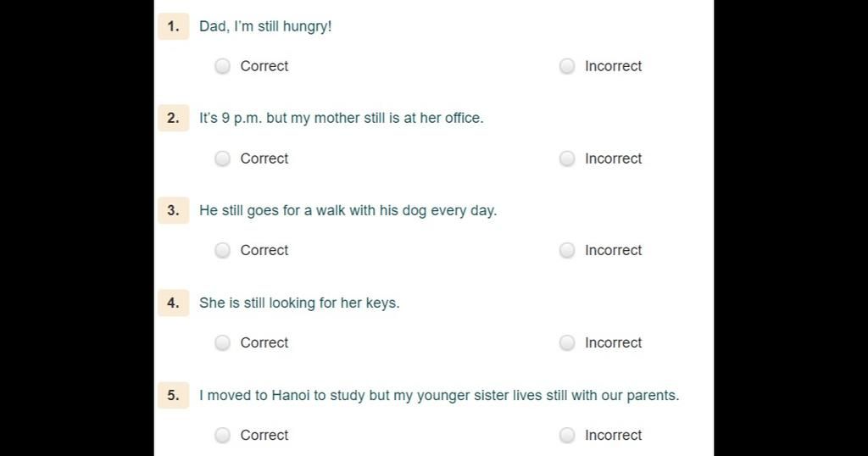
Task: Click the sentence about walking his dog
Action: [348, 211]
